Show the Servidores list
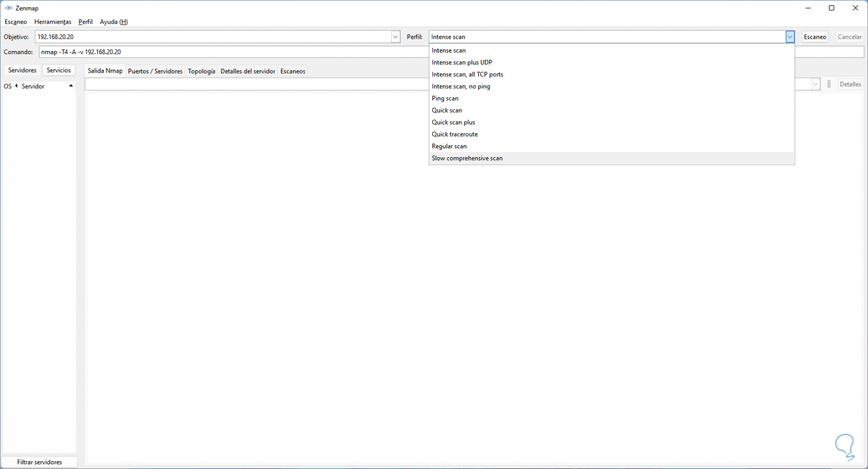Screen dimensions: 868x469 [x=22, y=70]
